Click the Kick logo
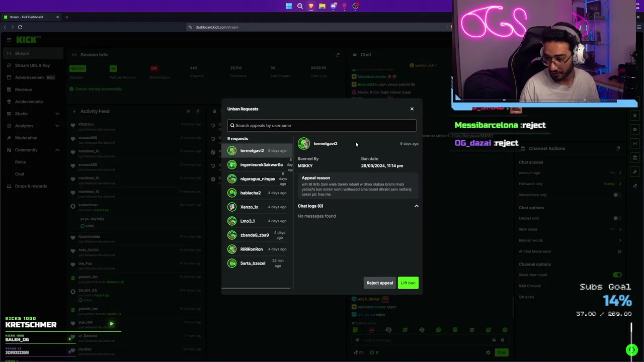The width and height of the screenshot is (644, 362). [28, 39]
